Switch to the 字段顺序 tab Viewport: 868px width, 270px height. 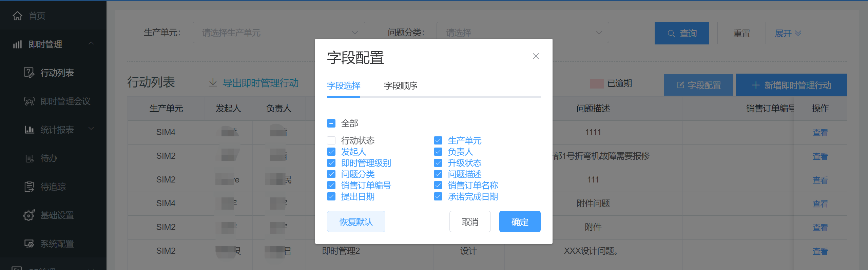[x=400, y=86]
